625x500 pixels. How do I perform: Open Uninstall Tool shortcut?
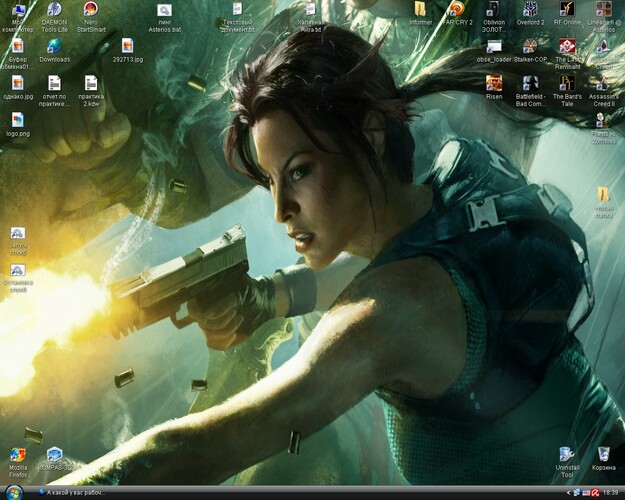(567, 455)
